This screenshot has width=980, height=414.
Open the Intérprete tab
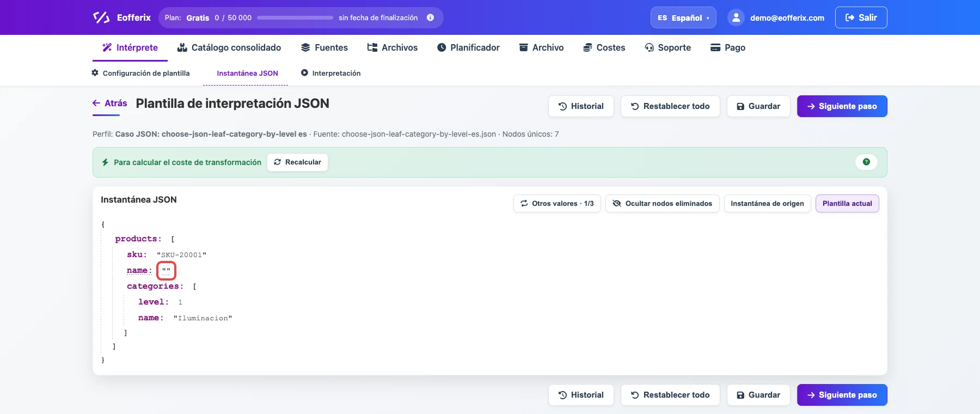point(130,47)
